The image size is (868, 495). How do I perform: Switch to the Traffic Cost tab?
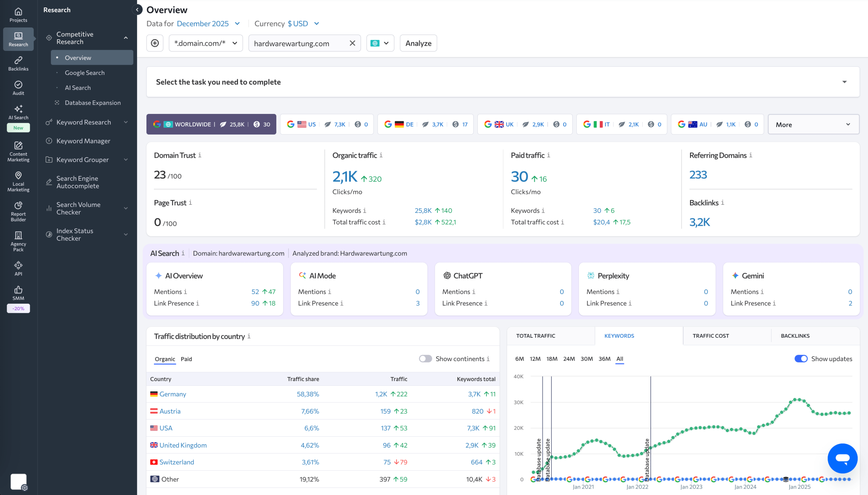tap(711, 336)
